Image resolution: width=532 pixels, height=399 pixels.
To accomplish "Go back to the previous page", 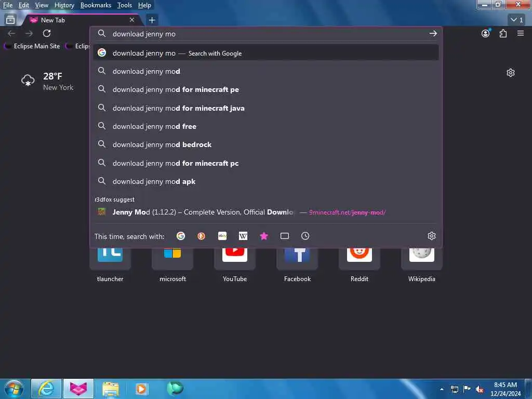I will [11, 33].
